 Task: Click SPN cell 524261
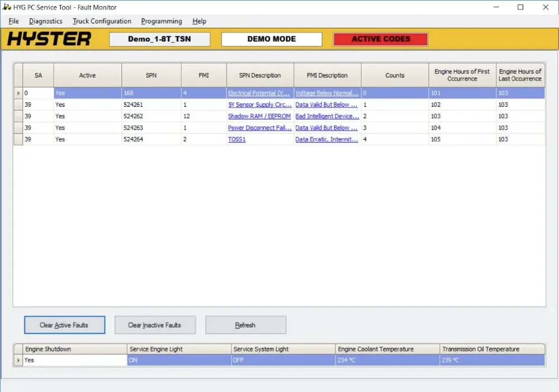(x=151, y=105)
